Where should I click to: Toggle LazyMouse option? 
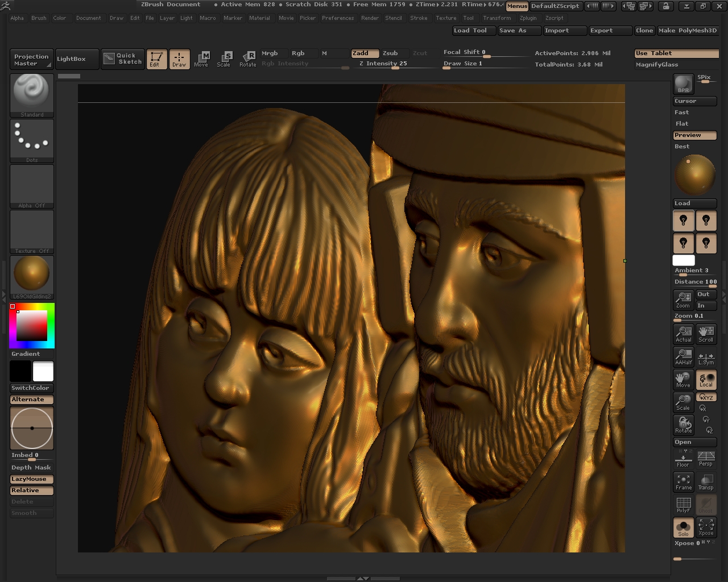pos(32,479)
